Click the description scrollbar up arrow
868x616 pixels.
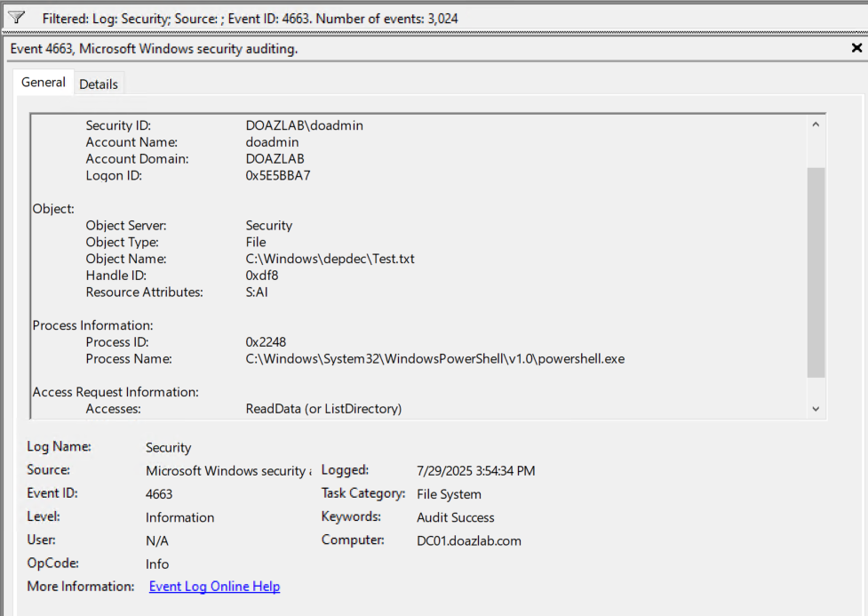click(x=816, y=124)
